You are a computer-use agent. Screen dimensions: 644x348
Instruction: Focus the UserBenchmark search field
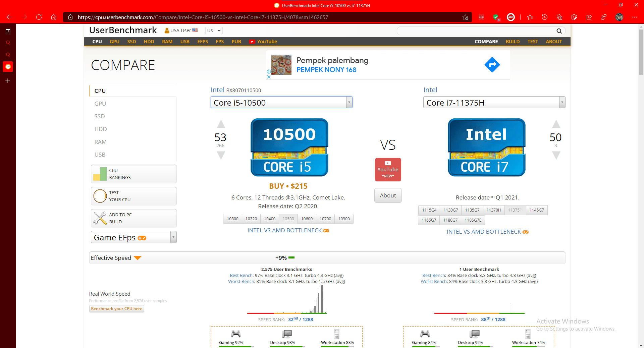(477, 31)
